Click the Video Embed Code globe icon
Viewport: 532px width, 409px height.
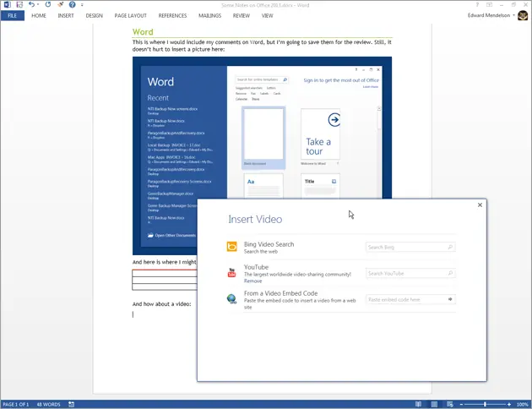231,298
